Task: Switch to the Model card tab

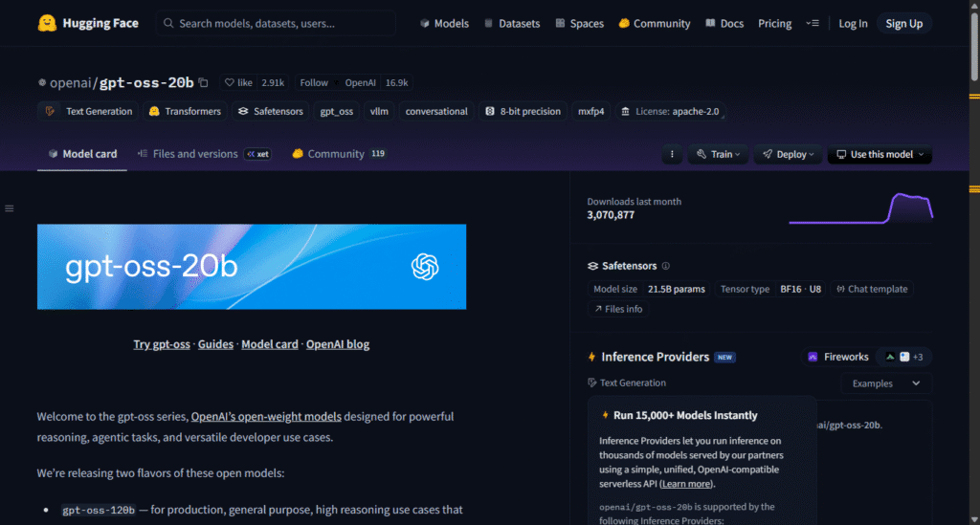Action: coord(82,154)
